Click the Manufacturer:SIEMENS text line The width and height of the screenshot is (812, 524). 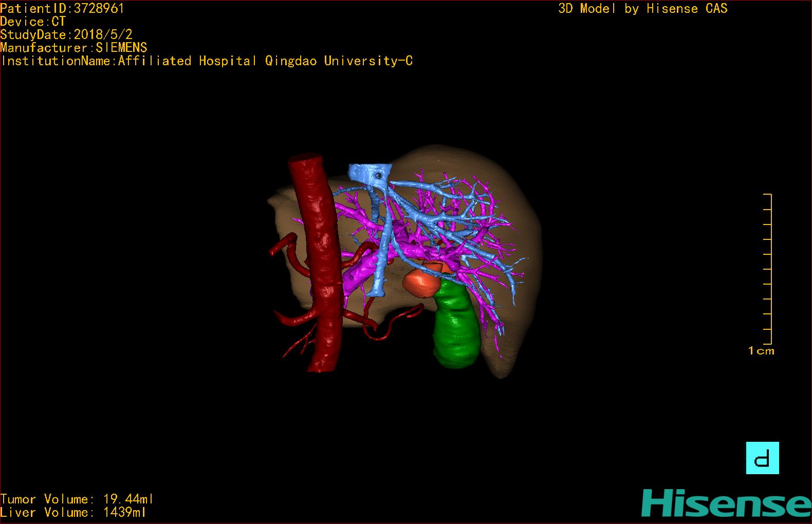(x=74, y=48)
